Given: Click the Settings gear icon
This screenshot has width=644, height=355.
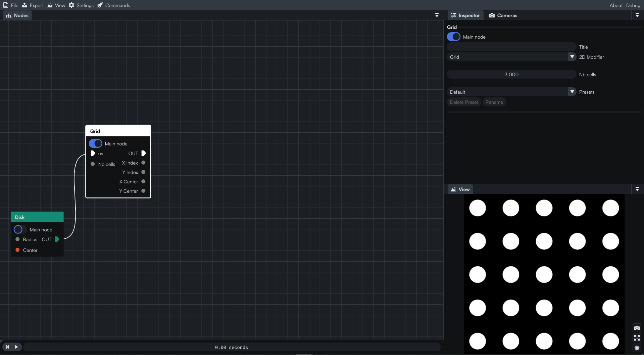Looking at the screenshot, I should tap(71, 5).
